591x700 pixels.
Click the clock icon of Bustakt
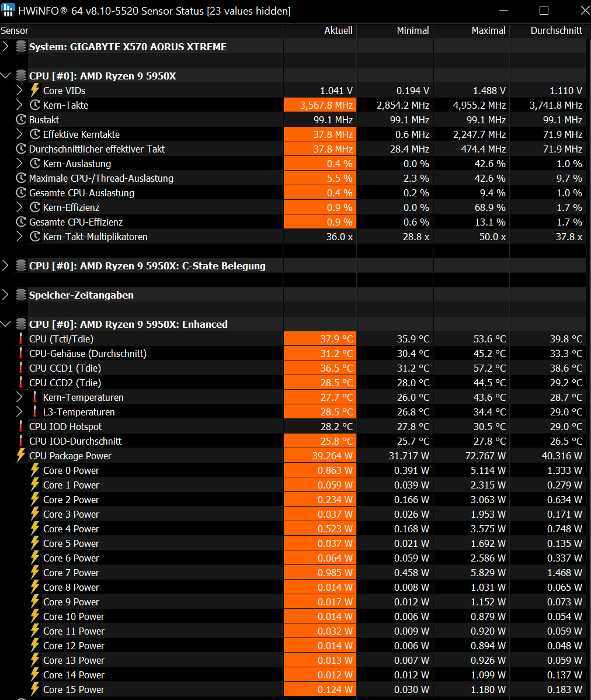click(x=21, y=120)
